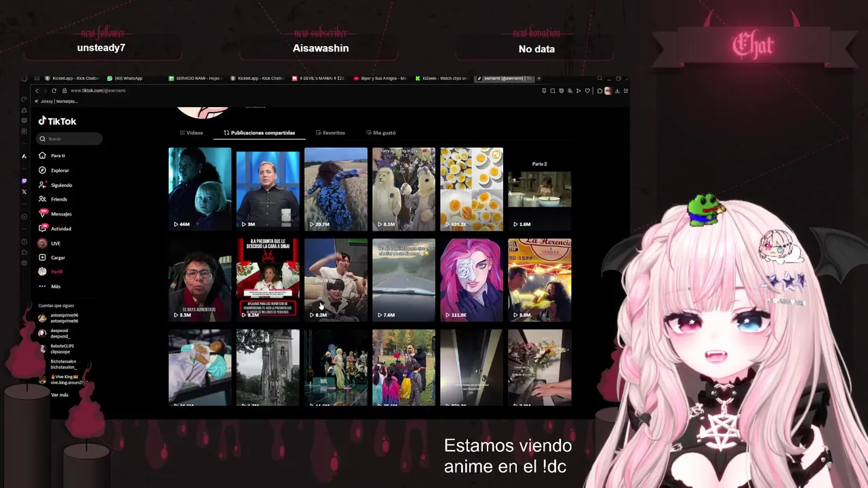Open the history clock icon in browser sidebar

click(x=24, y=242)
